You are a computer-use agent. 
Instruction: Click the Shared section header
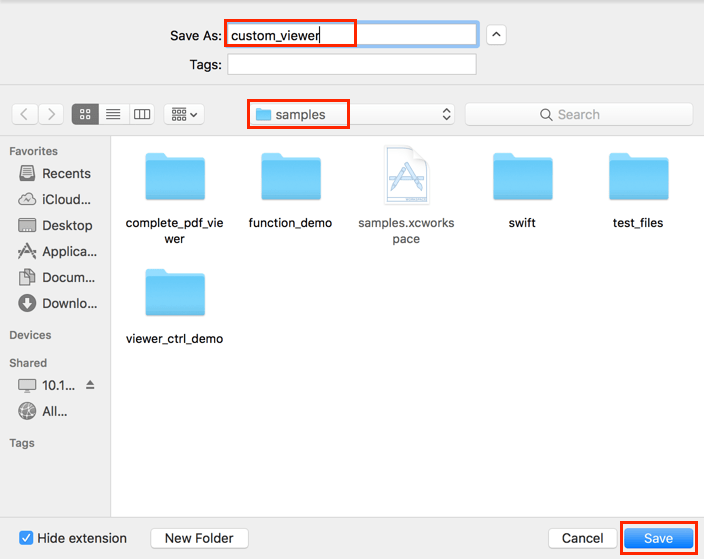click(x=28, y=363)
